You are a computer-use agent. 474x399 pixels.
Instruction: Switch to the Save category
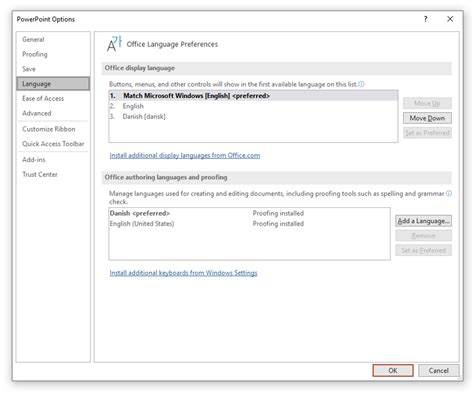coord(29,69)
